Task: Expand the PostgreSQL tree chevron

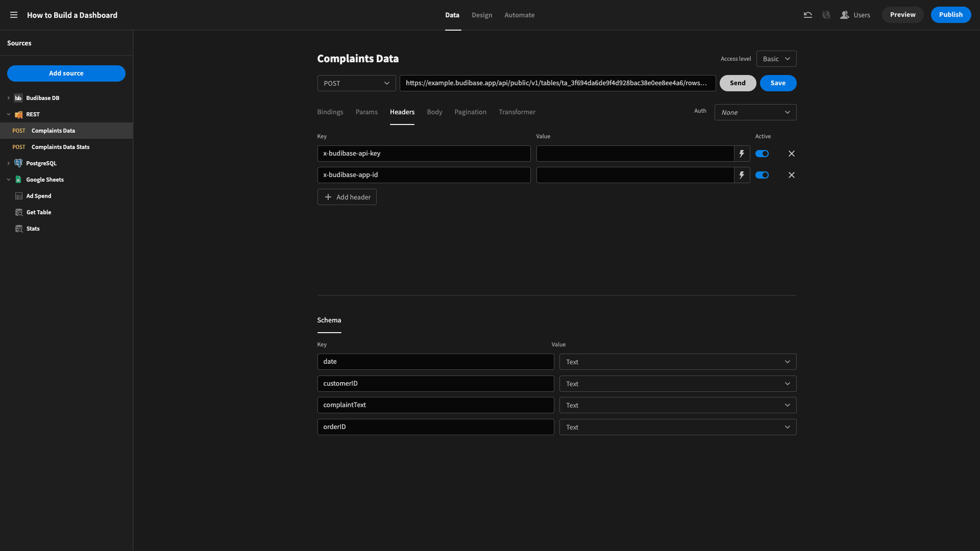Action: point(8,163)
